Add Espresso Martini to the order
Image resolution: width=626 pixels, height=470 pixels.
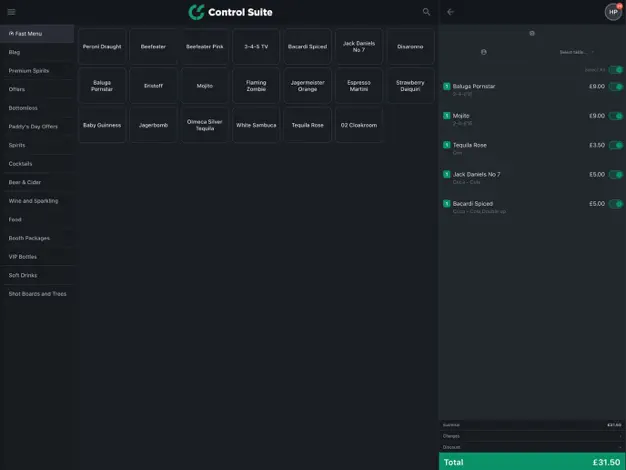[x=359, y=86]
